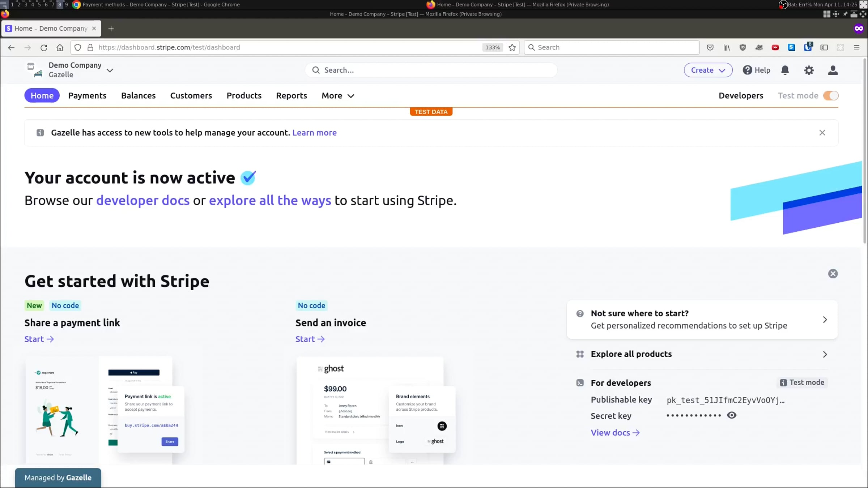Viewport: 868px width, 488px height.
Task: Switch to the Balances tab
Action: click(x=138, y=95)
